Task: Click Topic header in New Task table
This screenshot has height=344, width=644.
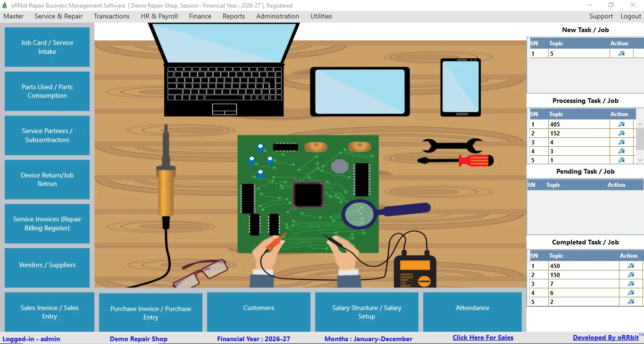Action: (556, 43)
